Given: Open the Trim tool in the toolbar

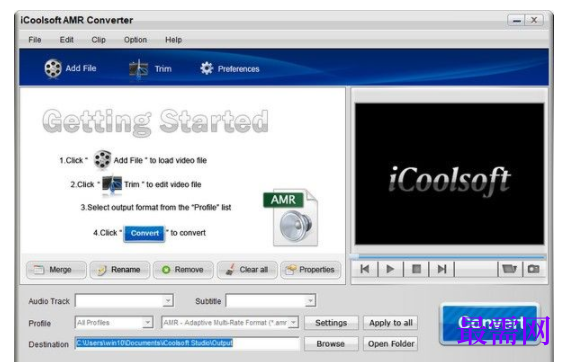Looking at the screenshot, I should pos(150,69).
